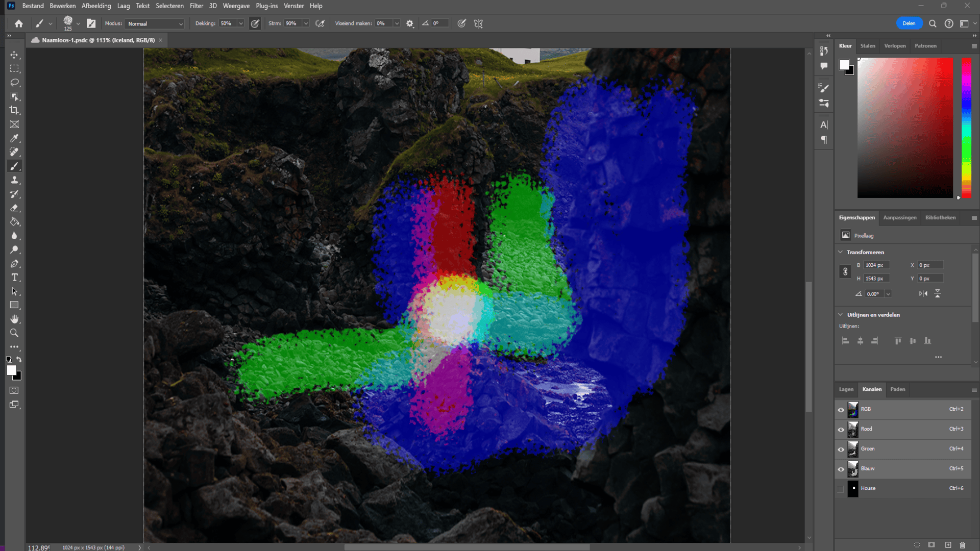Image resolution: width=980 pixels, height=551 pixels.
Task: Switch to the Lagen tab
Action: tap(846, 389)
